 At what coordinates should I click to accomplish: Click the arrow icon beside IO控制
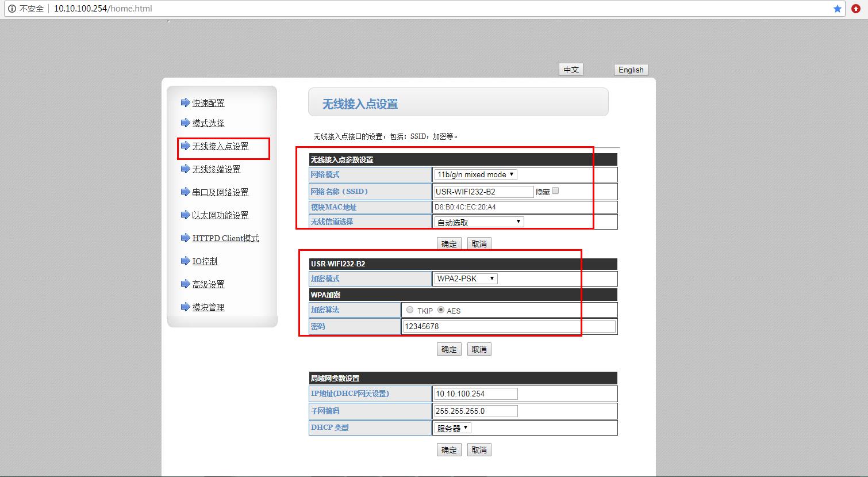point(185,261)
